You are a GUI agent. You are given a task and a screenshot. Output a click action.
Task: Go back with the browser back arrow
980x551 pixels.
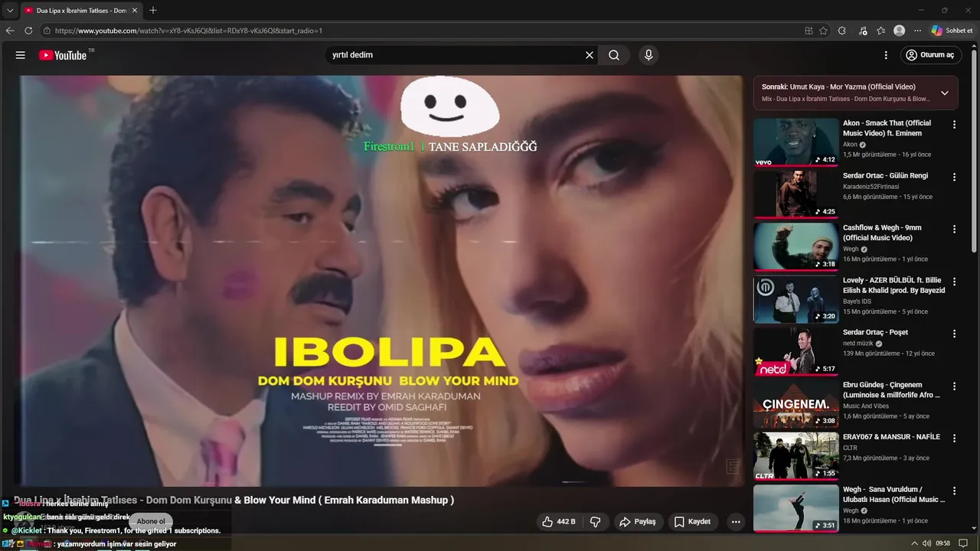[10, 31]
